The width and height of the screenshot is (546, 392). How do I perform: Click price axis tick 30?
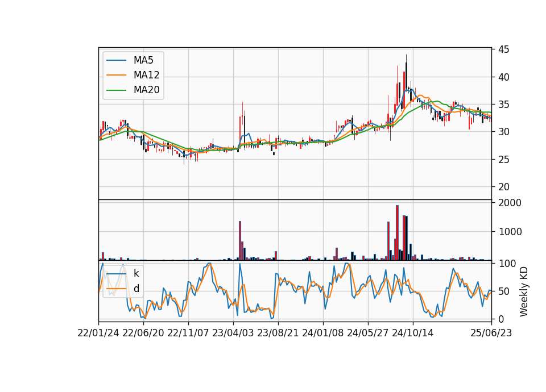(x=503, y=132)
